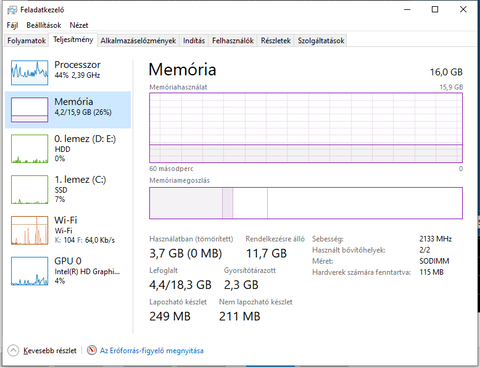The image size is (480, 368).
Task: Open the Nézet menu
Action: tap(79, 25)
